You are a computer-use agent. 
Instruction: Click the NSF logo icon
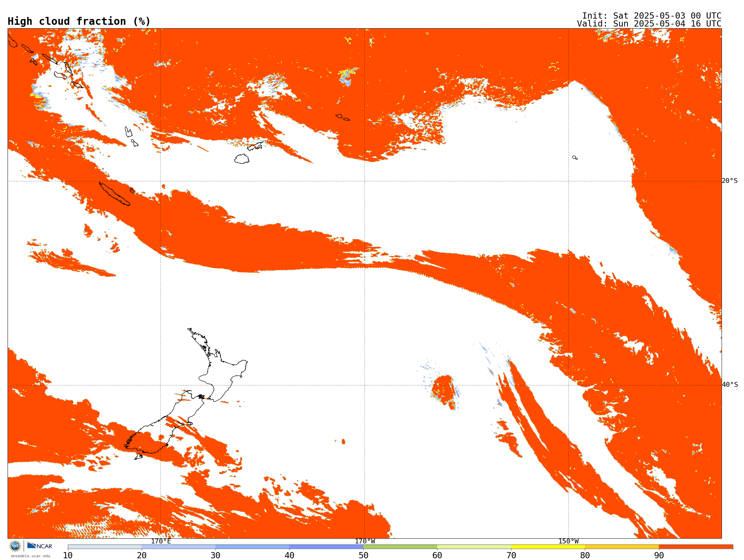(15, 546)
